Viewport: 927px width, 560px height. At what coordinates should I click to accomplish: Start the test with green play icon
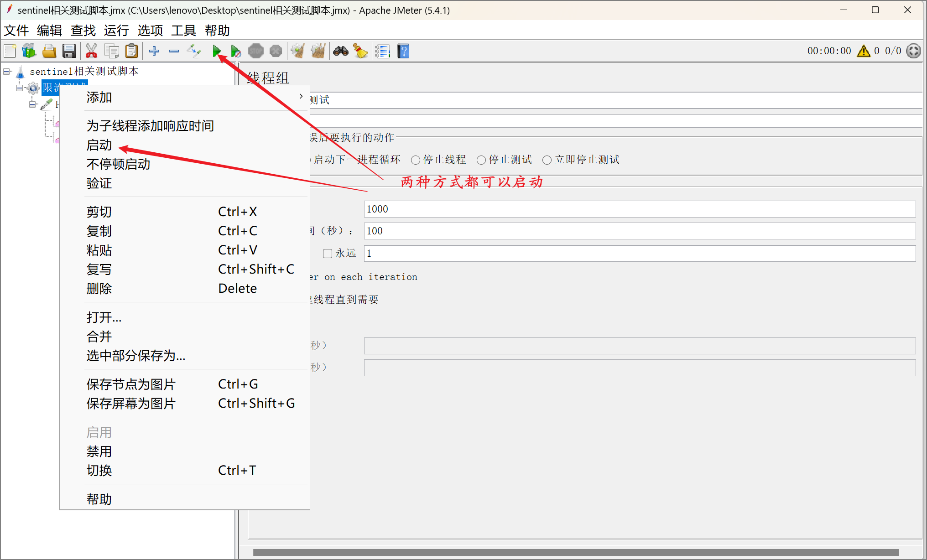(217, 51)
